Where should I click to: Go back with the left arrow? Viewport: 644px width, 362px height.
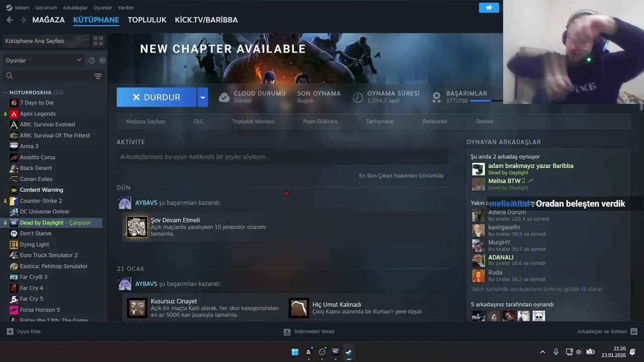[x=10, y=20]
